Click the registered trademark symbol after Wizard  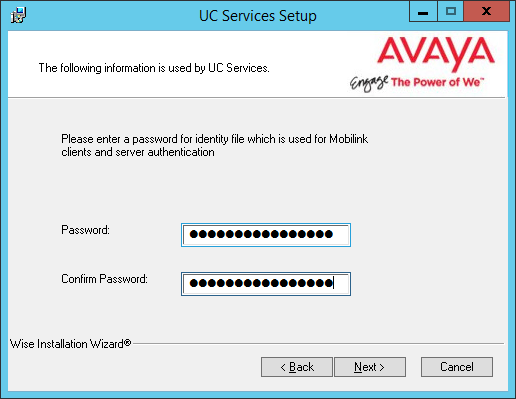pyautogui.click(x=128, y=342)
